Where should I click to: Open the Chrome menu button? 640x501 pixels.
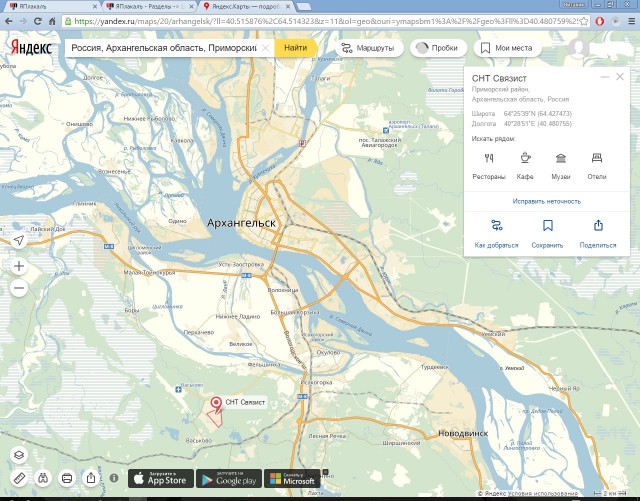(631, 21)
